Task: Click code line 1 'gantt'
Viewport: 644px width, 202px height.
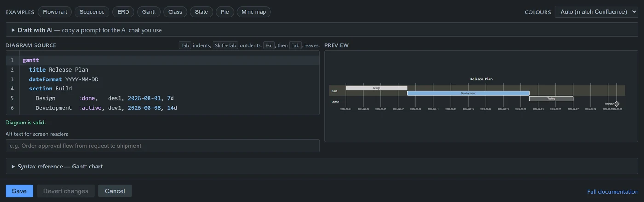Action: tap(170, 60)
